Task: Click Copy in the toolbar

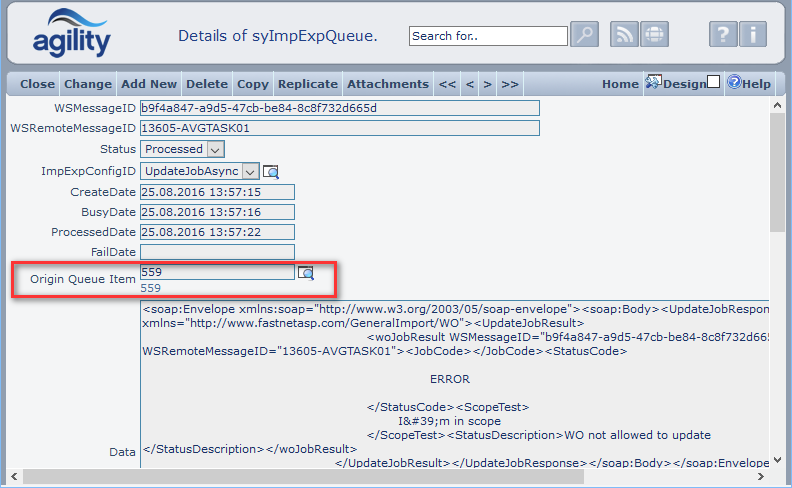Action: point(253,84)
